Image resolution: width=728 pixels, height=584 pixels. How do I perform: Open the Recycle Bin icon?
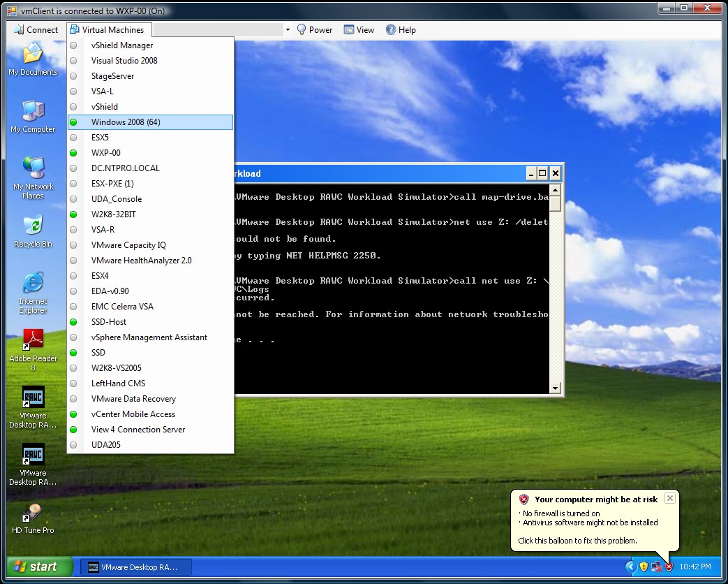point(33,231)
